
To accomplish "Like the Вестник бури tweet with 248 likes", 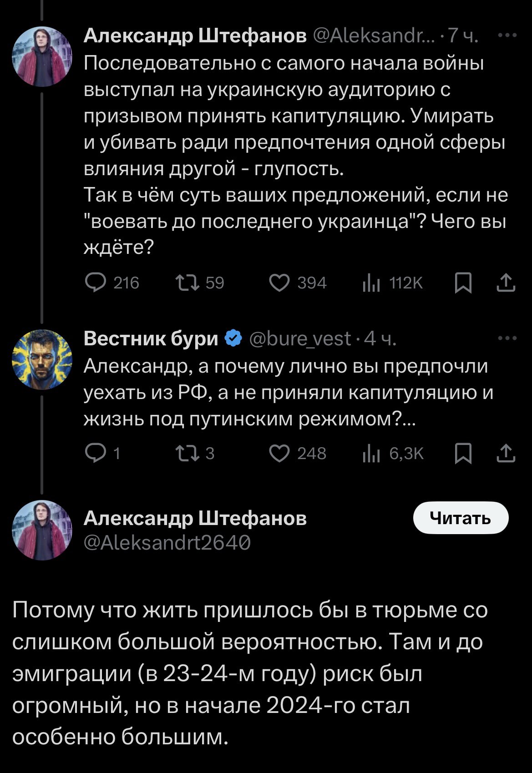I will tap(279, 454).
